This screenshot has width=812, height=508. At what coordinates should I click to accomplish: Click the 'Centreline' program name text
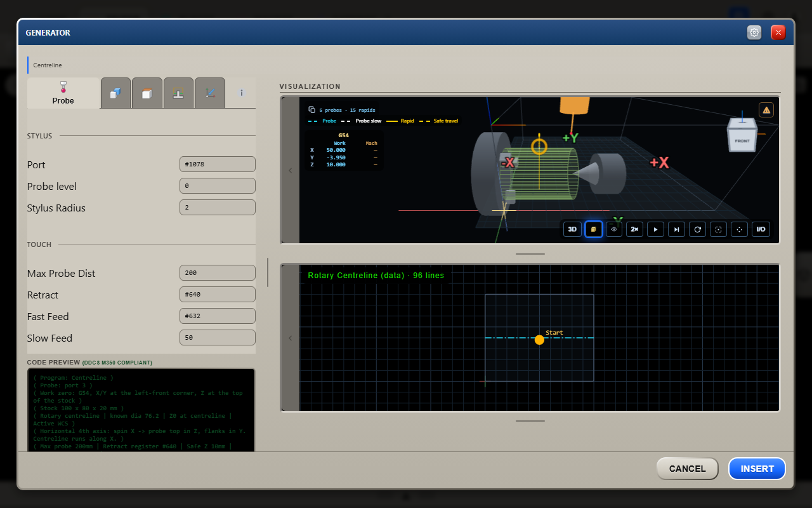48,65
